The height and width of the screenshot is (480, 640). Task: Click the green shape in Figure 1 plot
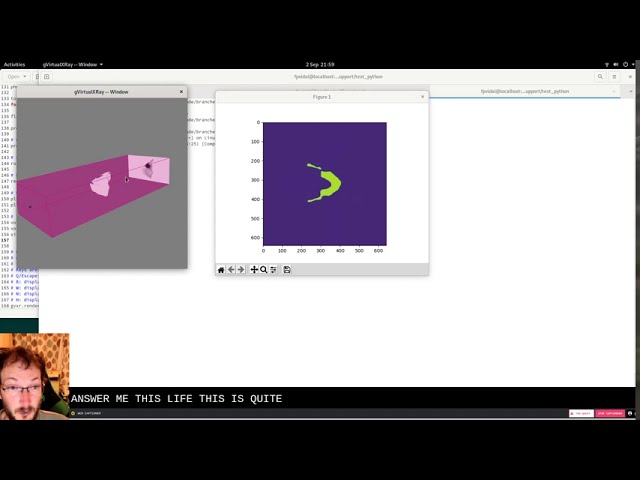click(x=331, y=184)
